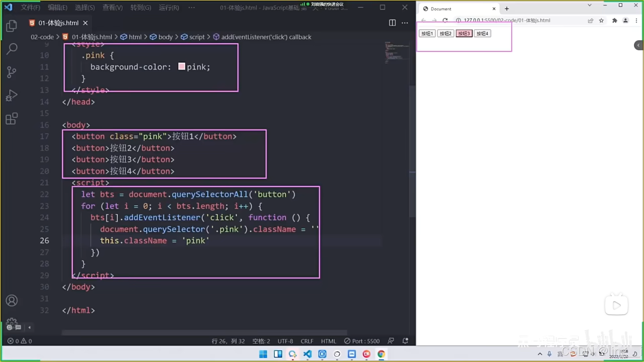Open the Source Control view
644x362 pixels.
coord(12,72)
